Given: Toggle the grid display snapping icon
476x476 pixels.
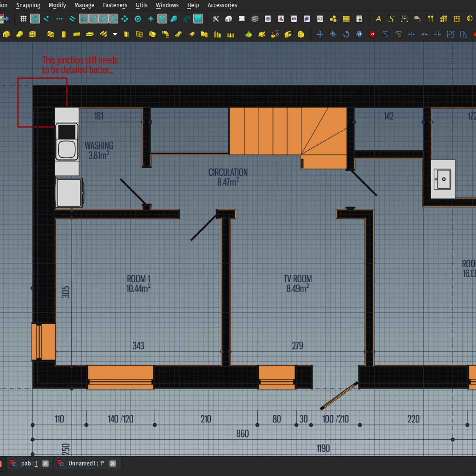Looking at the screenshot, I should click(24, 19).
